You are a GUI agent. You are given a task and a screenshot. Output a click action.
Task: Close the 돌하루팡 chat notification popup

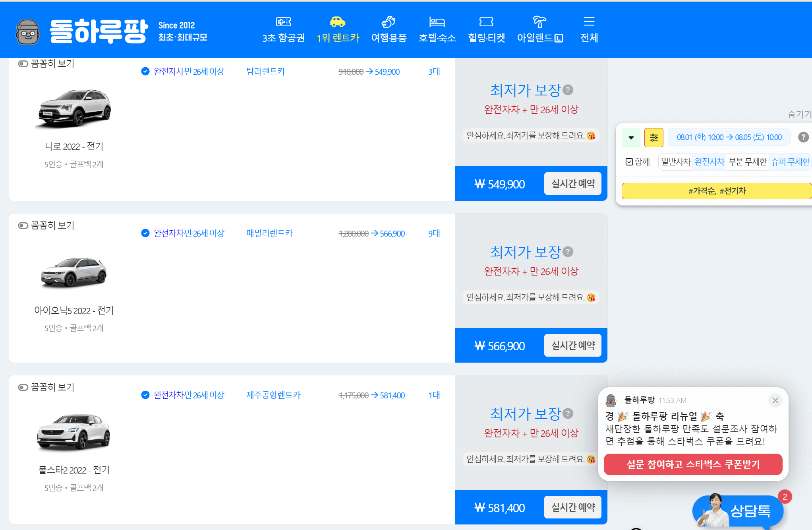point(775,400)
